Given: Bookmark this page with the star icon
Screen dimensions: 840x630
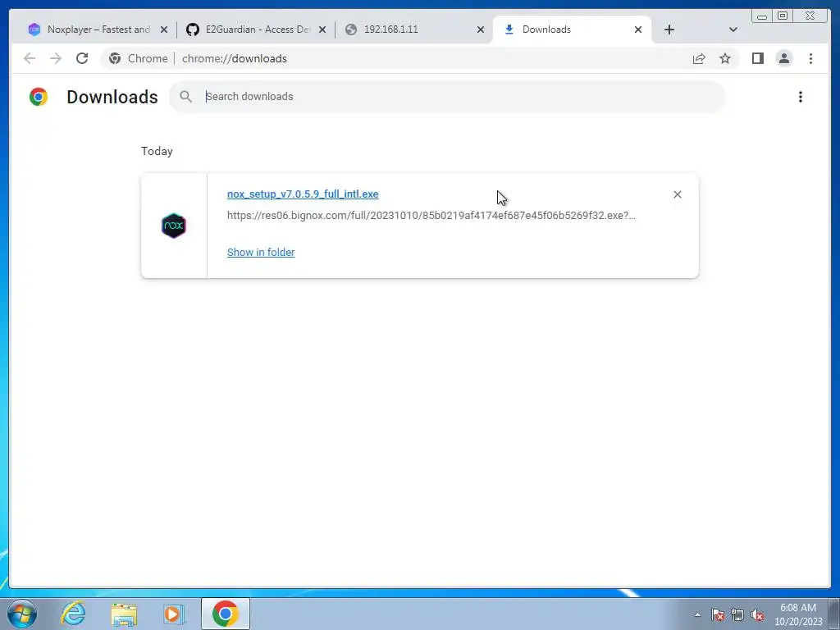Looking at the screenshot, I should [x=725, y=58].
